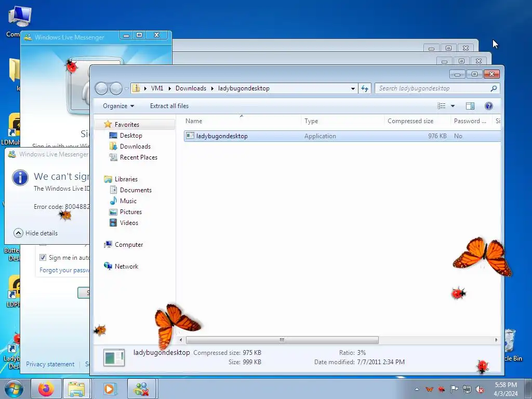Click horizontal scrollbar left arrow
The width and height of the screenshot is (532, 399).
(181, 340)
